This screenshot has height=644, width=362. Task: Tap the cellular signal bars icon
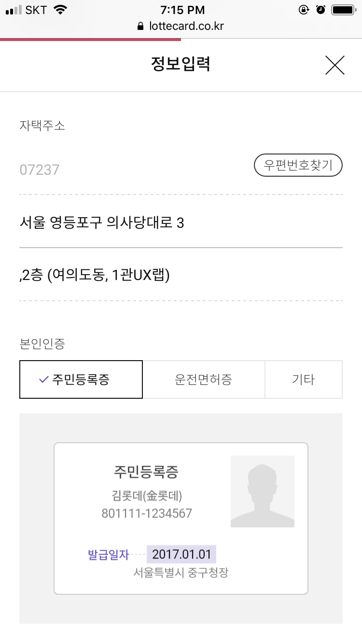14,10
